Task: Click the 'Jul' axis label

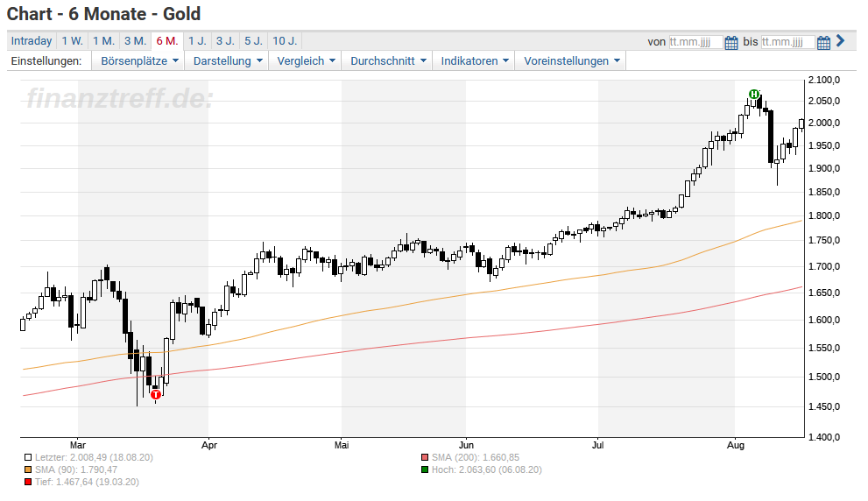Action: [597, 446]
